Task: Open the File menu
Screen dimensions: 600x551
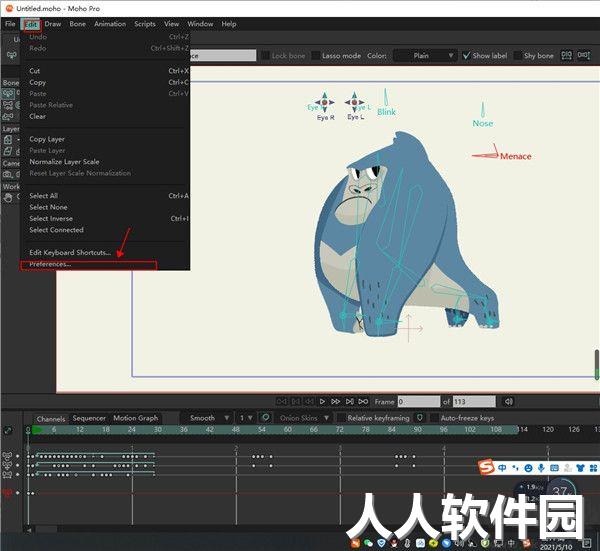Action: tap(10, 24)
